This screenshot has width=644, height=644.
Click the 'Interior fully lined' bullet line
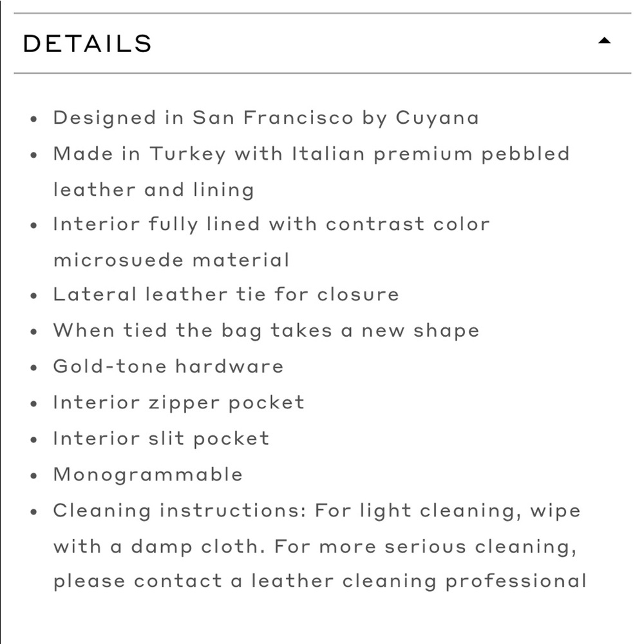272,225
